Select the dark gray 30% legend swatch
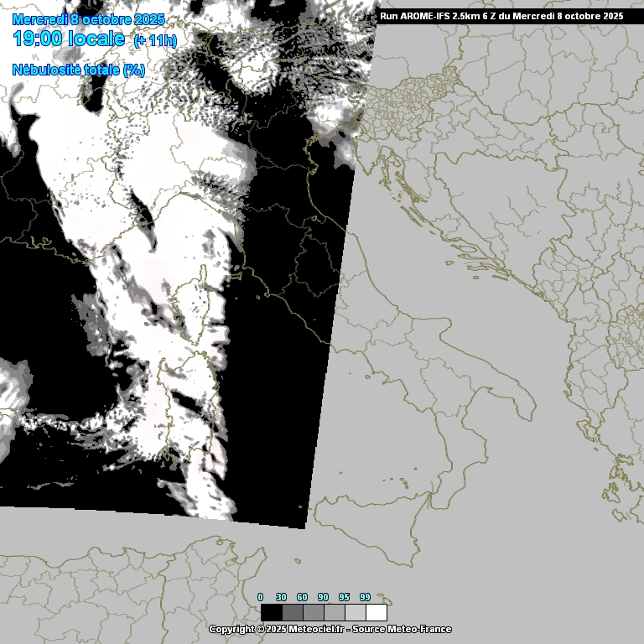 (292, 612)
